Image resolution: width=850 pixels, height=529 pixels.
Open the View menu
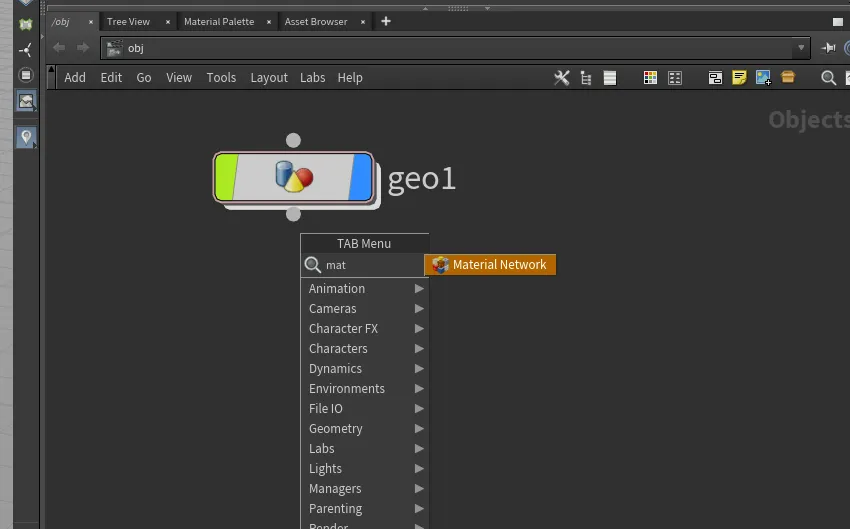(179, 78)
